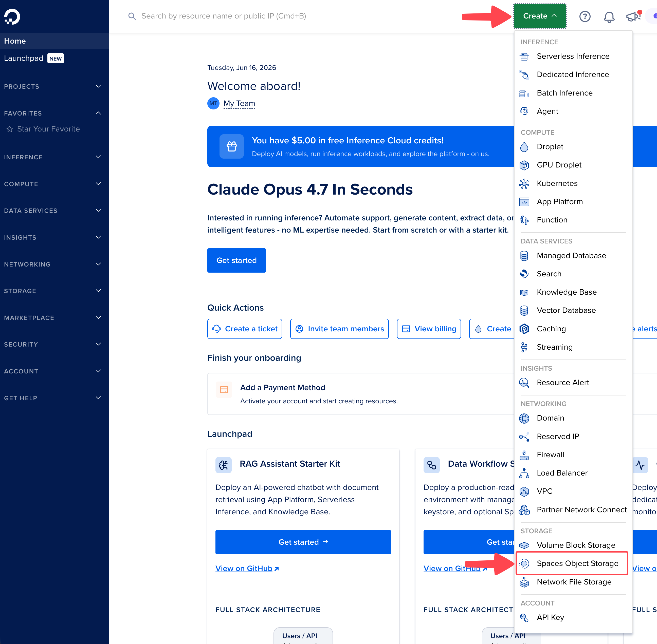Image resolution: width=657 pixels, height=644 pixels.
Task: Click the Droplet water-drop icon in menu
Action: [524, 147]
